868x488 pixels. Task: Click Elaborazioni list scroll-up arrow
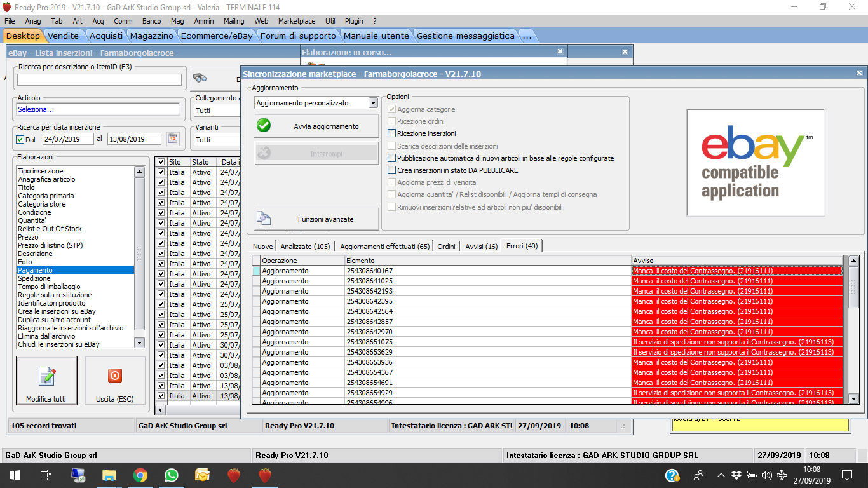pos(139,172)
